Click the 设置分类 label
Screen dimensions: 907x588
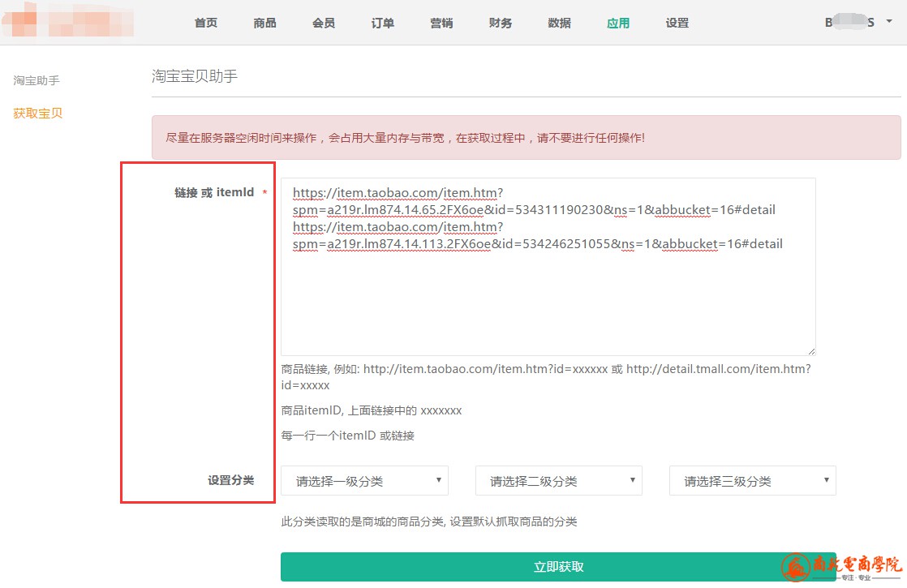231,480
